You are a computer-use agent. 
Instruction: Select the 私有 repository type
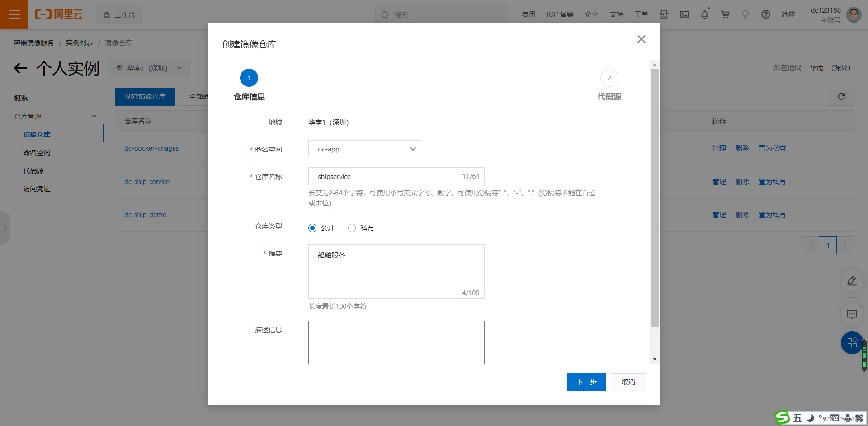click(x=352, y=227)
